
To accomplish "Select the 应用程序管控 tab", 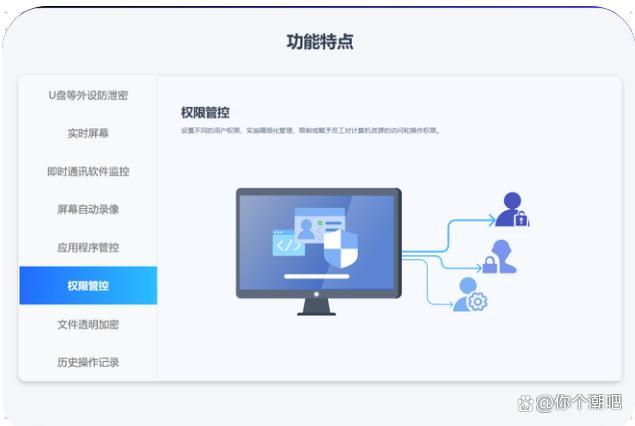I will [88, 247].
